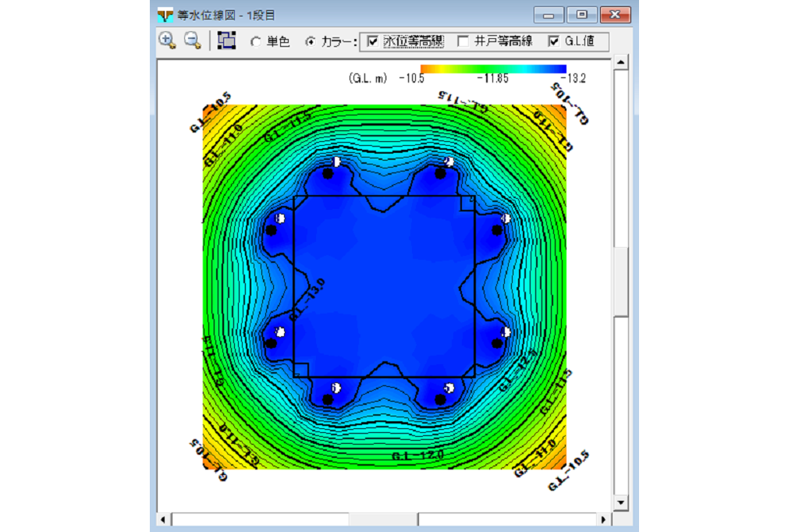Screen dimensions: 799x532
Task: Click the horizontal scrollbar right arrow
Action: [603, 520]
